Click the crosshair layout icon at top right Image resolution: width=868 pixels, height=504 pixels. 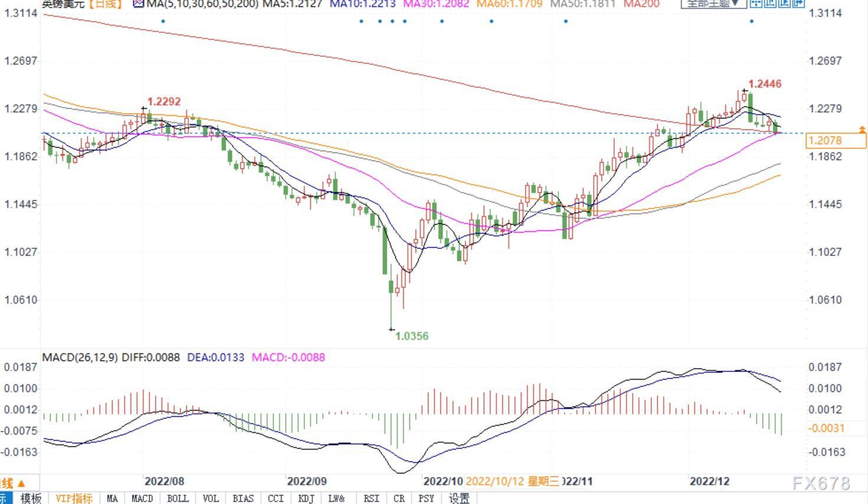pyautogui.click(x=755, y=3)
